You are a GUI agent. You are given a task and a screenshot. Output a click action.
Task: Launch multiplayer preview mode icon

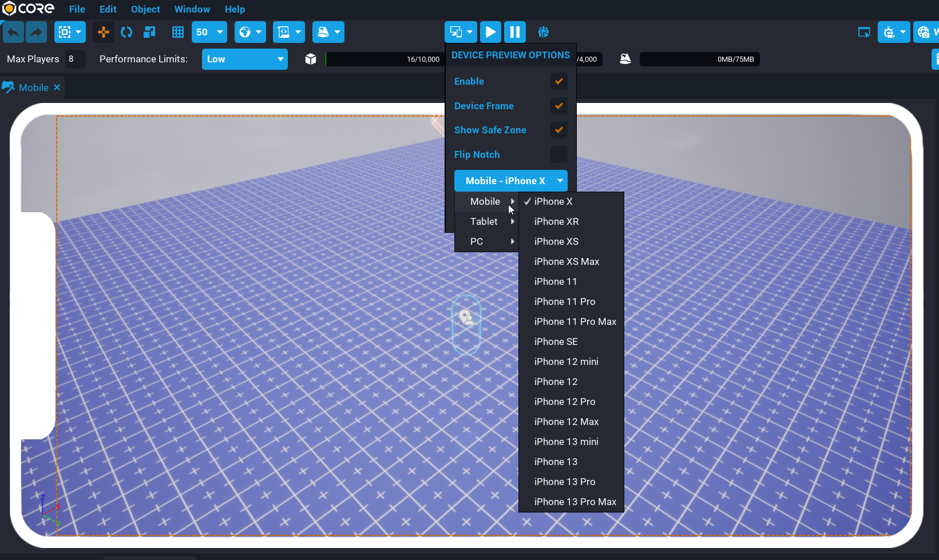tap(543, 32)
